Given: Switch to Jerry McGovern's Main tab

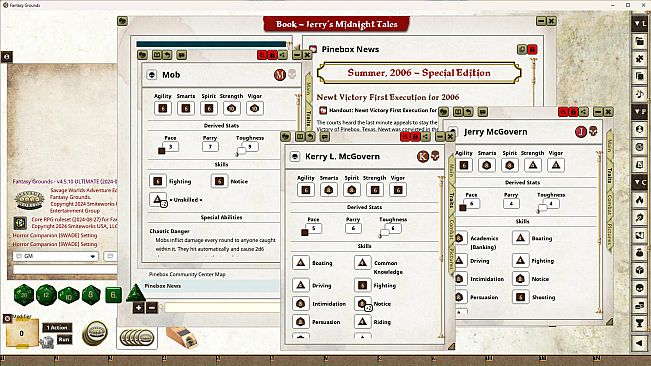Looking at the screenshot, I should (x=609, y=145).
